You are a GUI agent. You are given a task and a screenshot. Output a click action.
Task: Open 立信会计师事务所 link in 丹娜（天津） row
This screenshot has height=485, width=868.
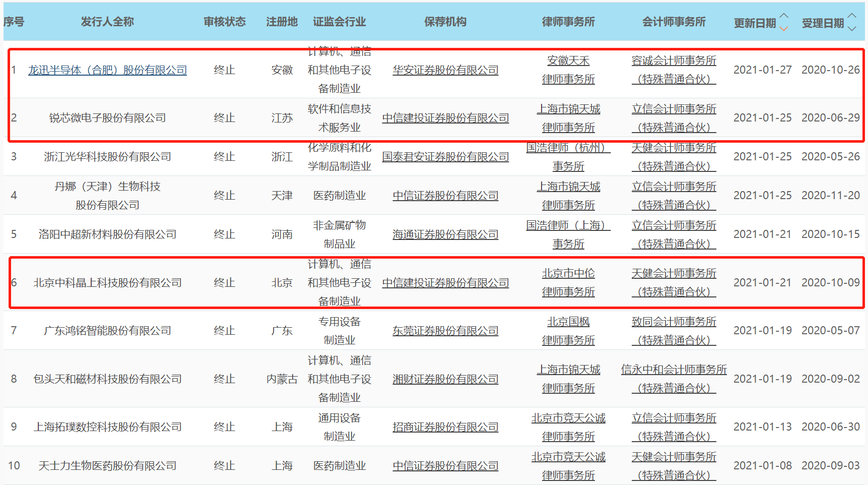674,196
